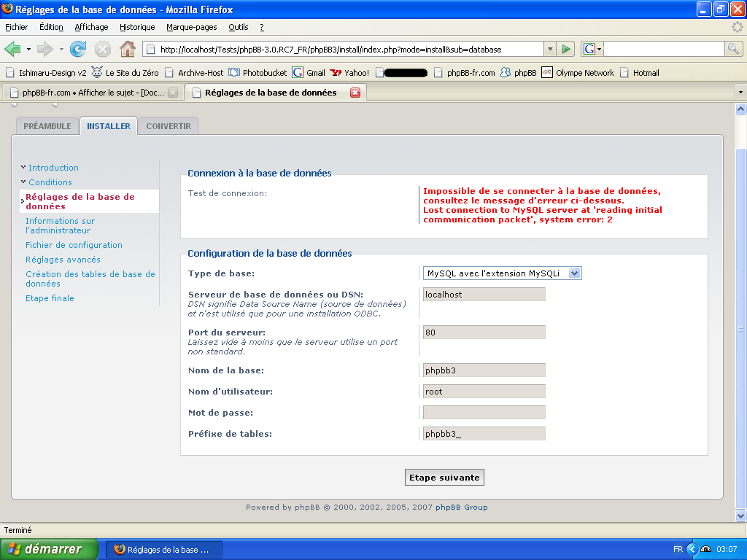Open the ? help menu

click(262, 27)
